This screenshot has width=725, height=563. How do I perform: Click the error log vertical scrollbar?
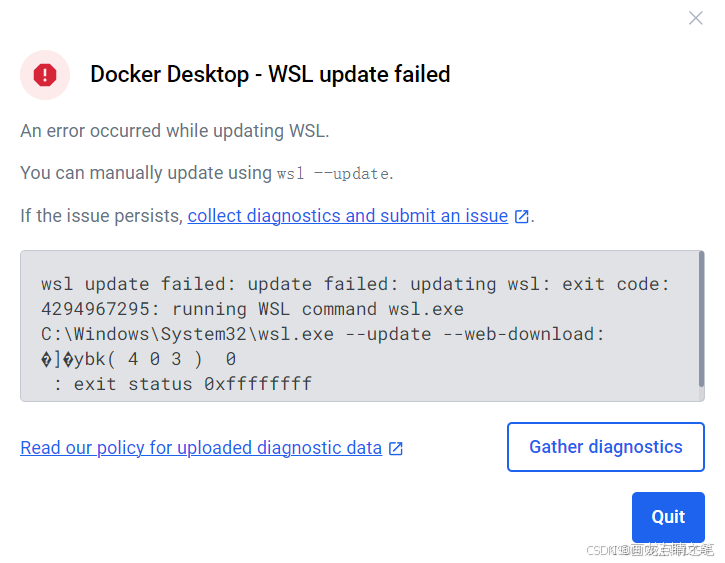[x=701, y=319]
